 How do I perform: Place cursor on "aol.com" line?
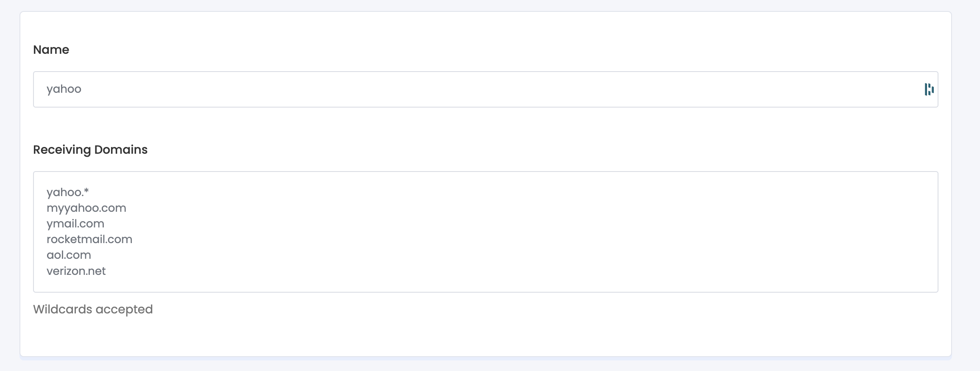pos(69,255)
